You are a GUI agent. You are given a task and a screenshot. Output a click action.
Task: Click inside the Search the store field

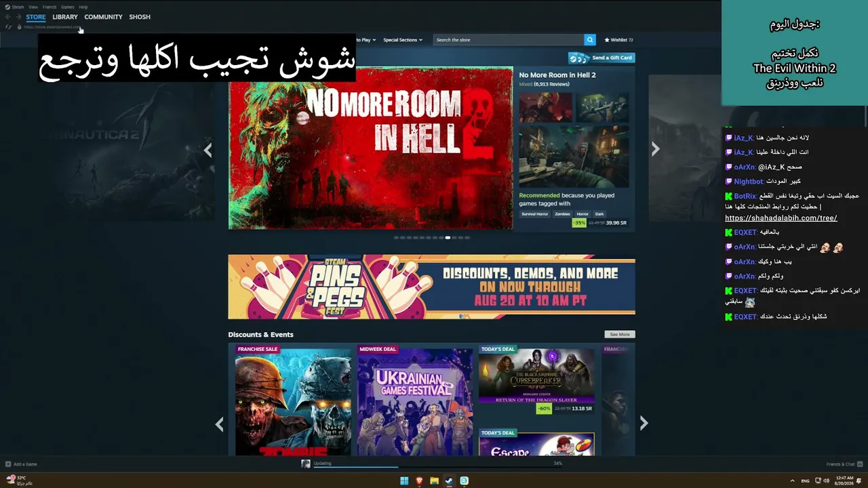coord(509,40)
